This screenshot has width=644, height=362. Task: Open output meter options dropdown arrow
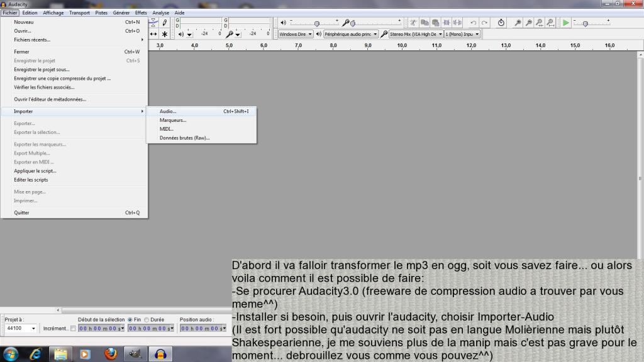click(x=189, y=35)
